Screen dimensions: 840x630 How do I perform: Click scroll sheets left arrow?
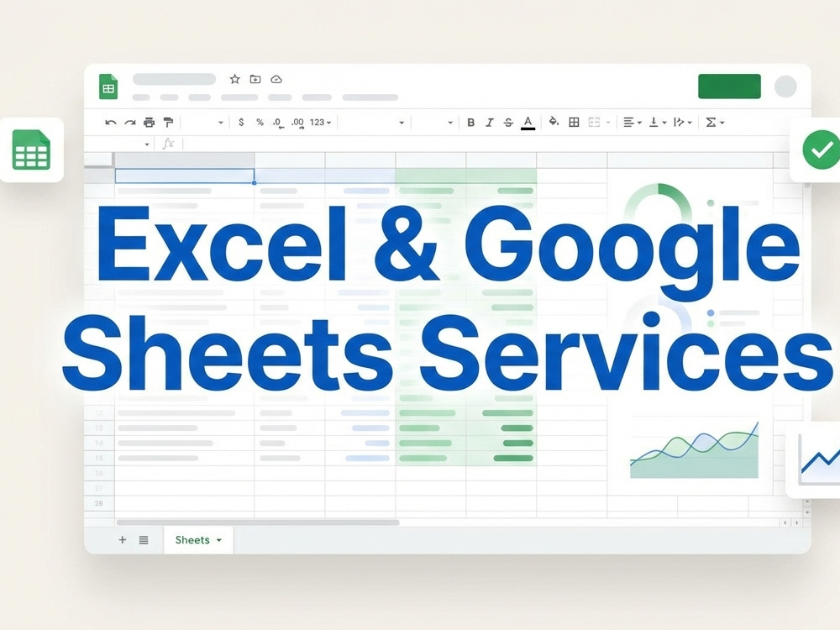click(785, 522)
